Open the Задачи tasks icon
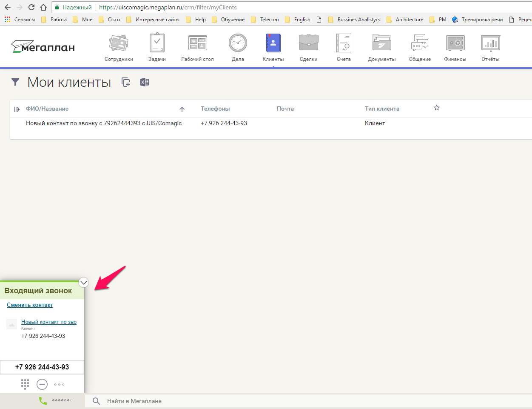Screen dimensions: 532x409 click(157, 44)
